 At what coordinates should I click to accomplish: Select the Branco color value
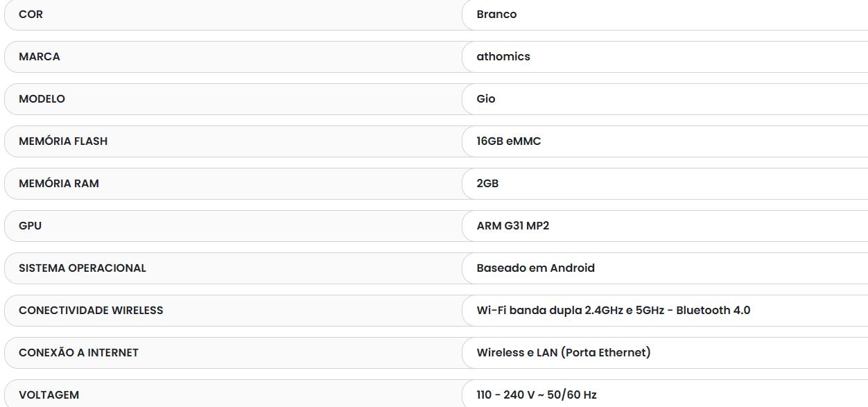[496, 15]
